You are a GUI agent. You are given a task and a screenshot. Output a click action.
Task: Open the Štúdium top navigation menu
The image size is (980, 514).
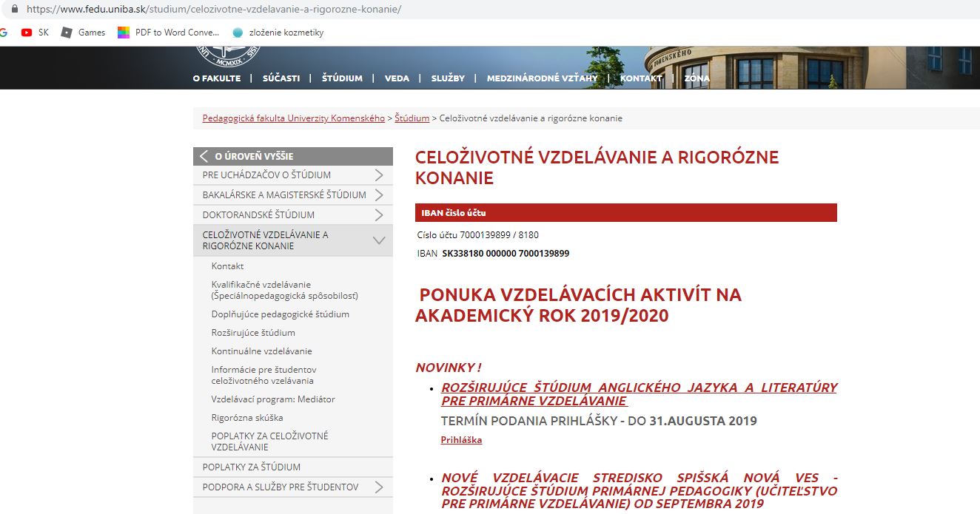pos(342,78)
